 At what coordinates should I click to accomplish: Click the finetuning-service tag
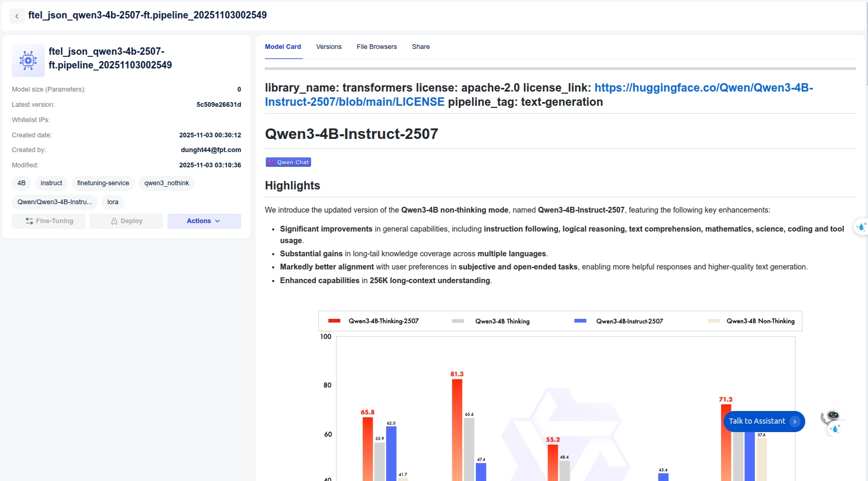(x=103, y=183)
